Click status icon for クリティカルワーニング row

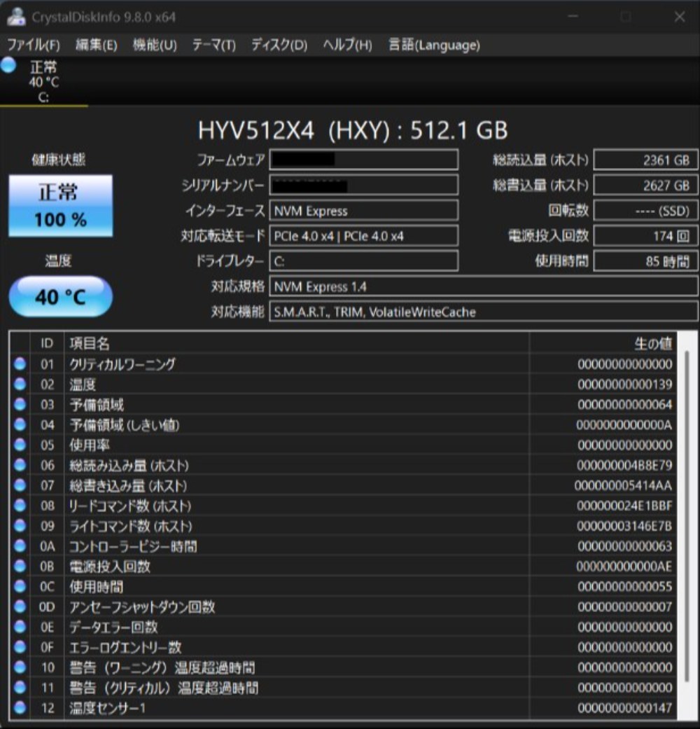(20, 363)
